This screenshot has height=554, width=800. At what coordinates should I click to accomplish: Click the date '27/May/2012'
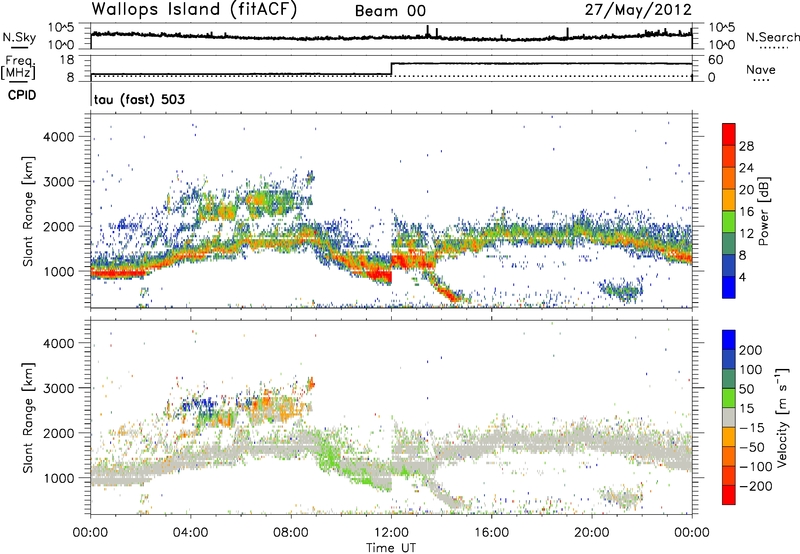tap(638, 10)
